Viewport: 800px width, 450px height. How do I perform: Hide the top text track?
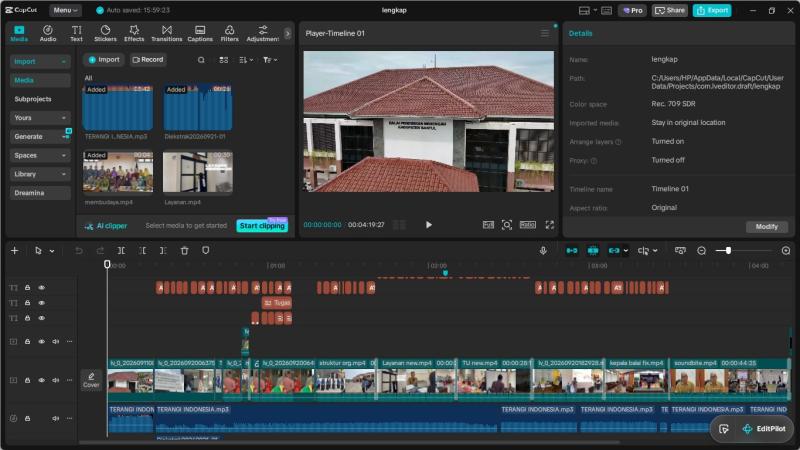click(42, 288)
